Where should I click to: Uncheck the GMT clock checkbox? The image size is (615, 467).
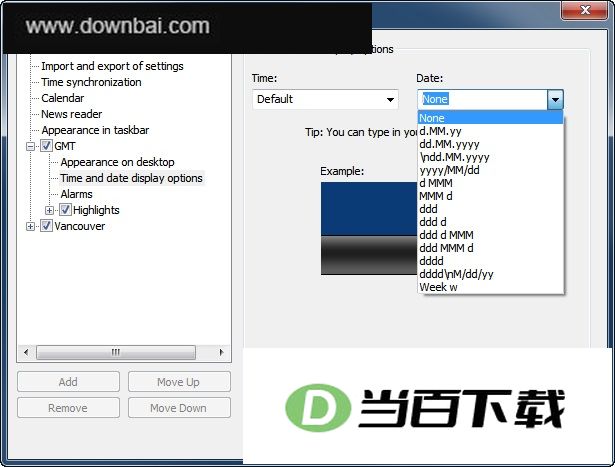(x=46, y=146)
